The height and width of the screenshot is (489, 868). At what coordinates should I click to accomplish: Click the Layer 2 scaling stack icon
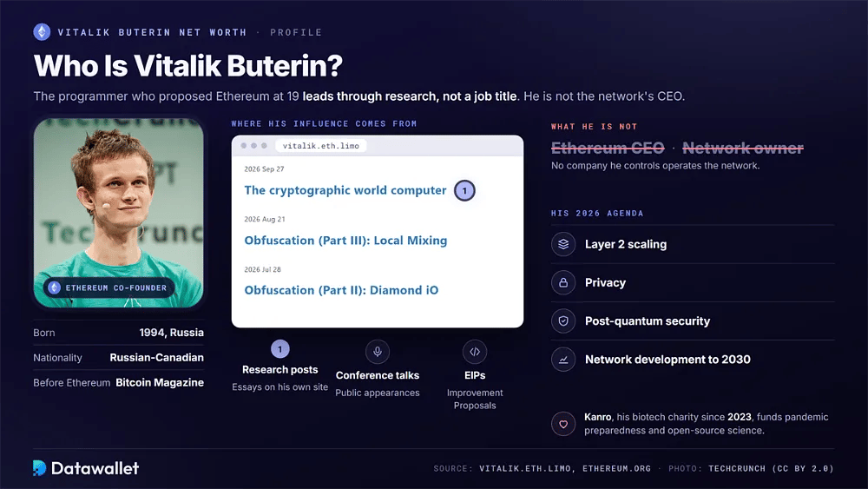click(563, 244)
